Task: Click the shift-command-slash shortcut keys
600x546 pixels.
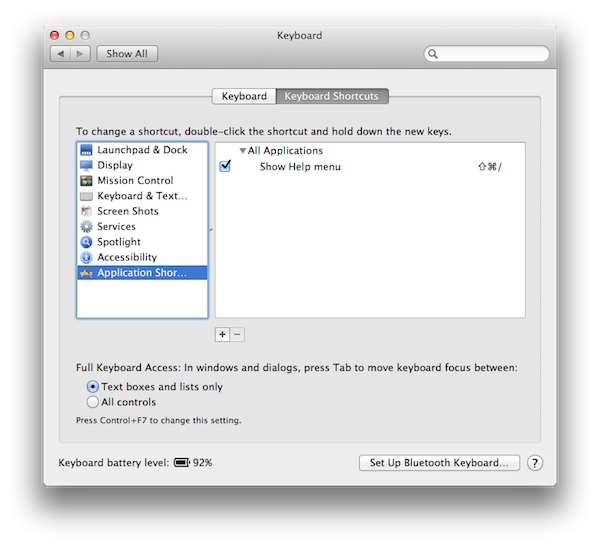Action: (x=490, y=167)
